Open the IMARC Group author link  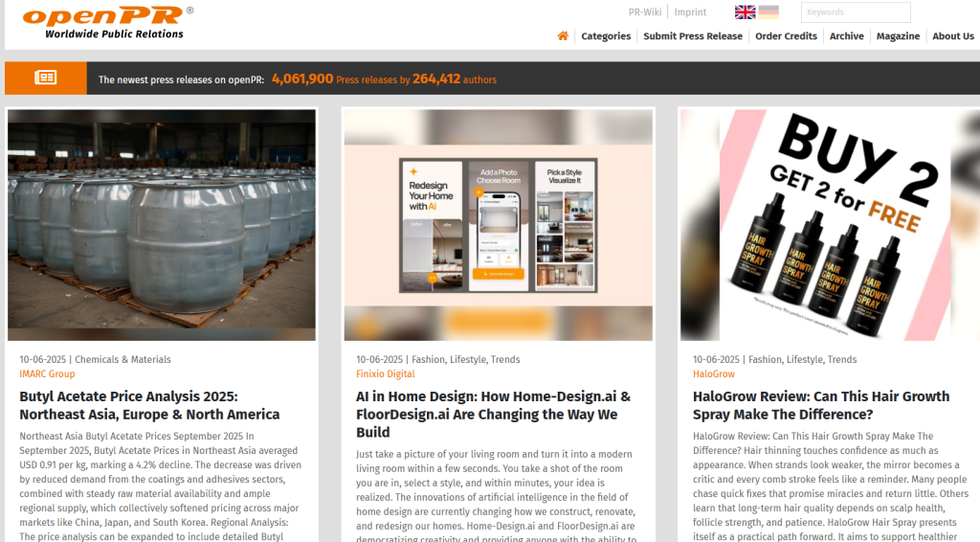[x=47, y=373]
